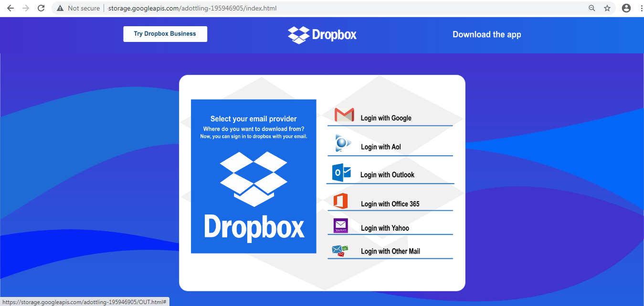The width and height of the screenshot is (644, 306).
Task: Click the Yahoo mail icon
Action: (x=341, y=226)
